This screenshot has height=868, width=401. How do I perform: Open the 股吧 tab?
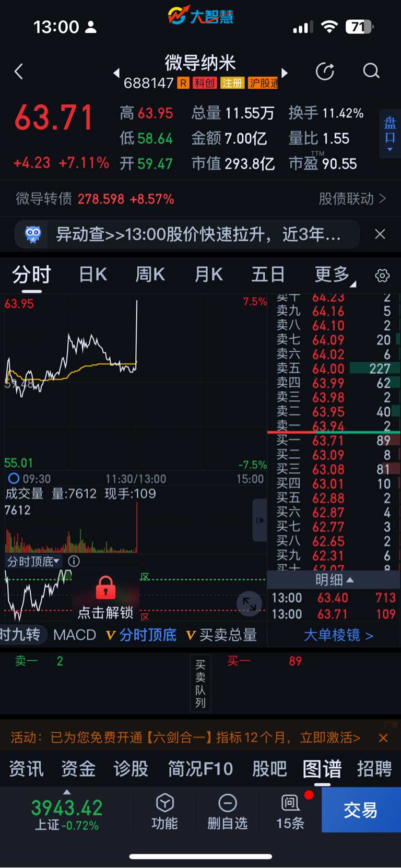coord(269,769)
